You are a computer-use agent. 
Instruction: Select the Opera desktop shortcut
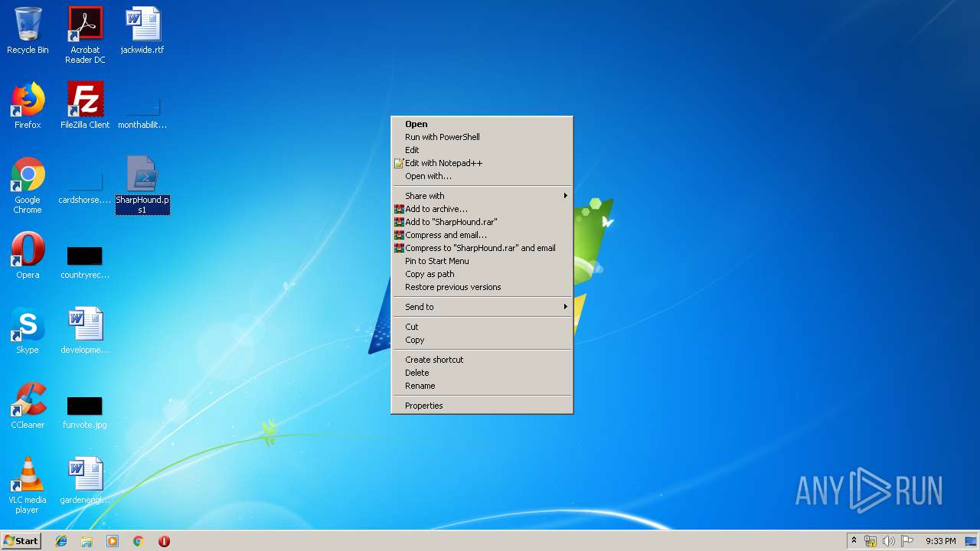28,256
